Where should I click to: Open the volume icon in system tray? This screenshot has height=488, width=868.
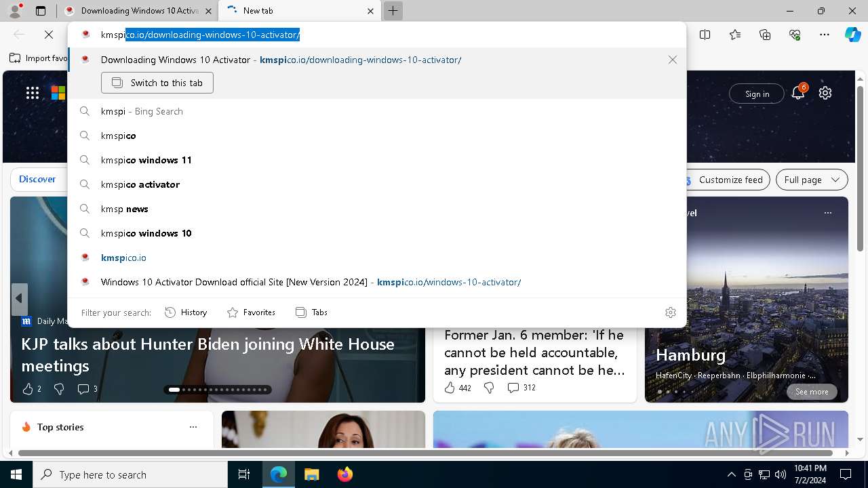(780, 474)
